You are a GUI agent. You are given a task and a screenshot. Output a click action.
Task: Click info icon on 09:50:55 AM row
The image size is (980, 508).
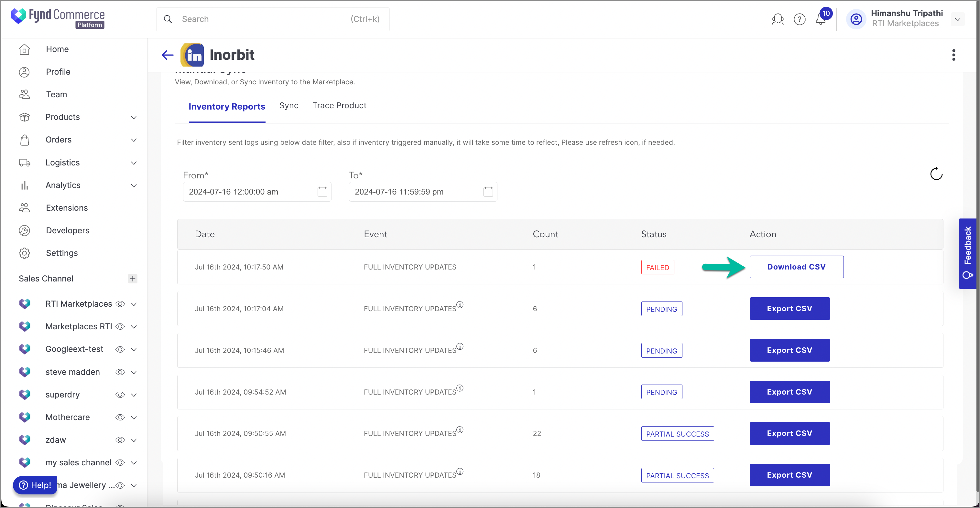coord(460,430)
